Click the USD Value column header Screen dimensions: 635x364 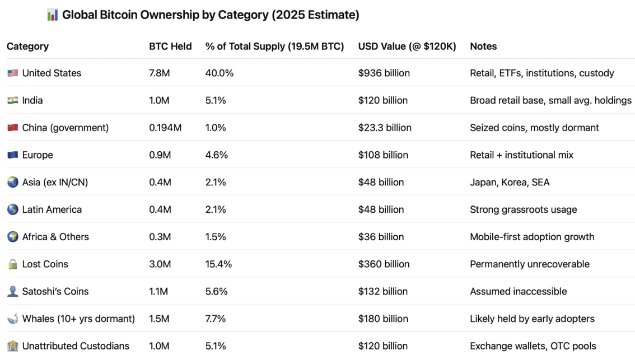[x=407, y=46]
